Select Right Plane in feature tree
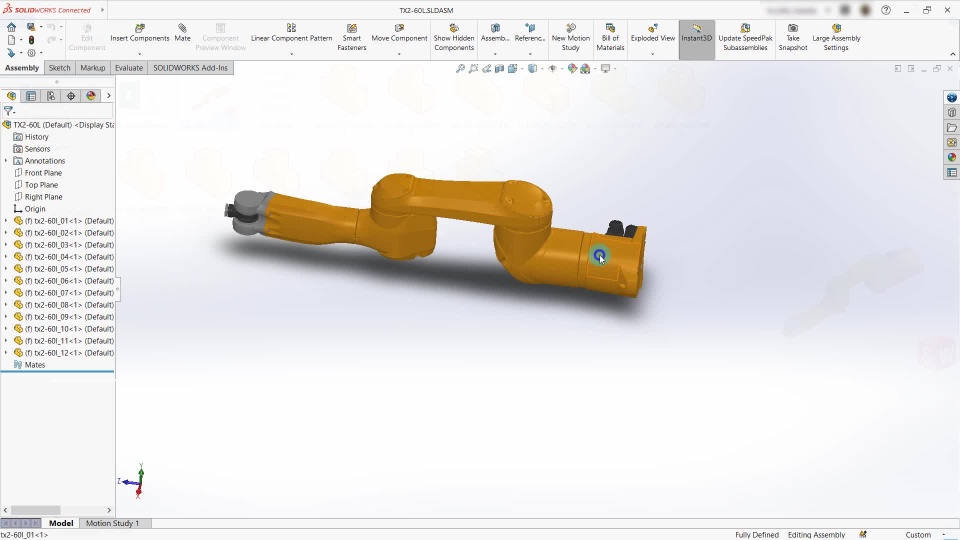This screenshot has width=960, height=540. tap(38, 197)
